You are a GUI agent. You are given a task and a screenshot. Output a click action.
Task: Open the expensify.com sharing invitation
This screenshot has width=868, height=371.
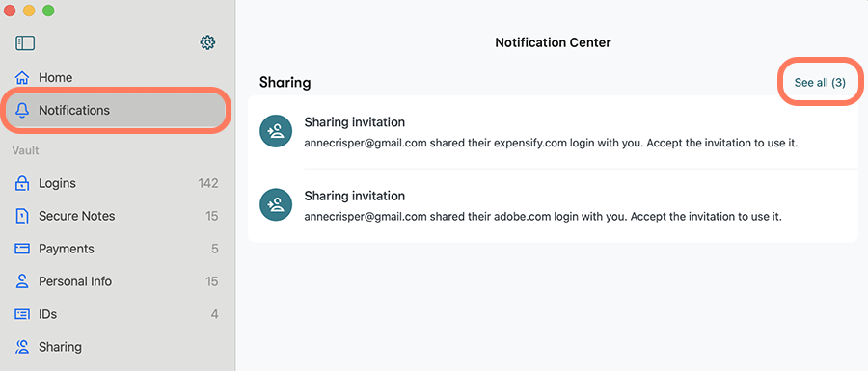click(x=553, y=132)
